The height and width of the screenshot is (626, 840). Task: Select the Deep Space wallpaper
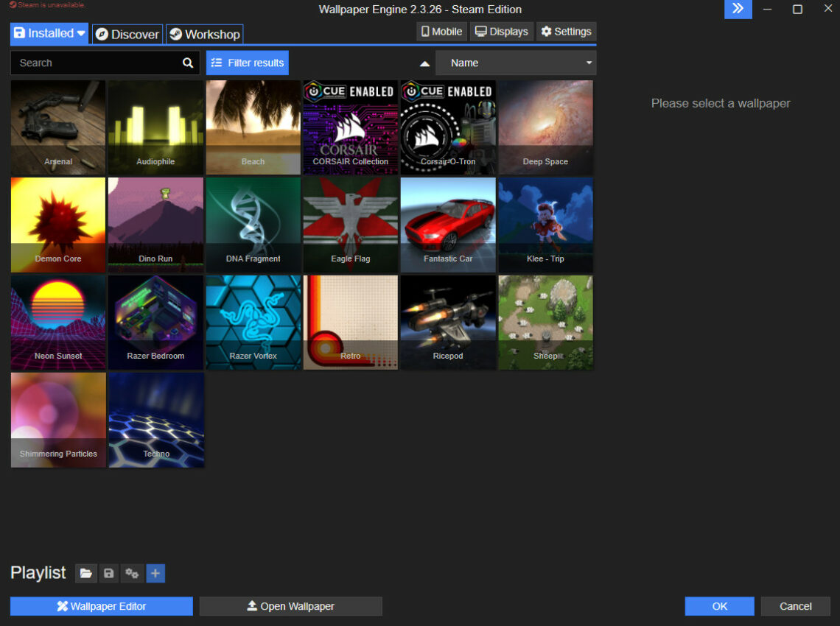[x=546, y=127]
